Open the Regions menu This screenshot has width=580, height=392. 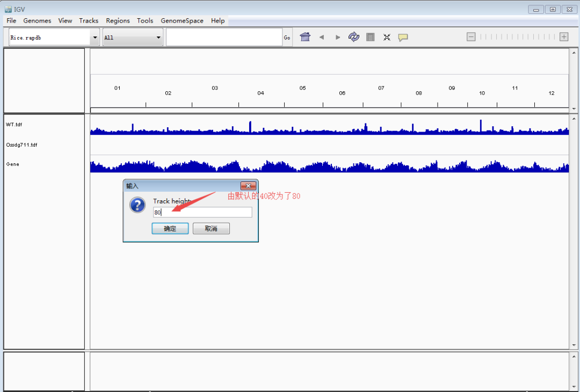[118, 20]
